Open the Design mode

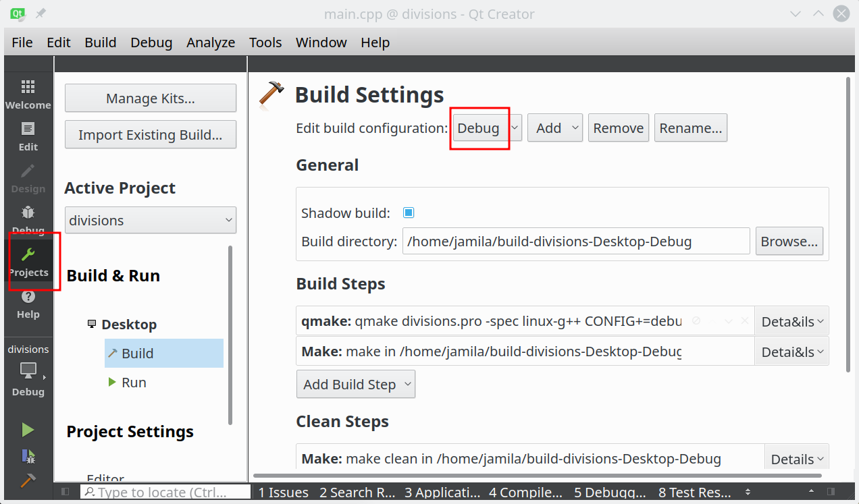tap(28, 177)
